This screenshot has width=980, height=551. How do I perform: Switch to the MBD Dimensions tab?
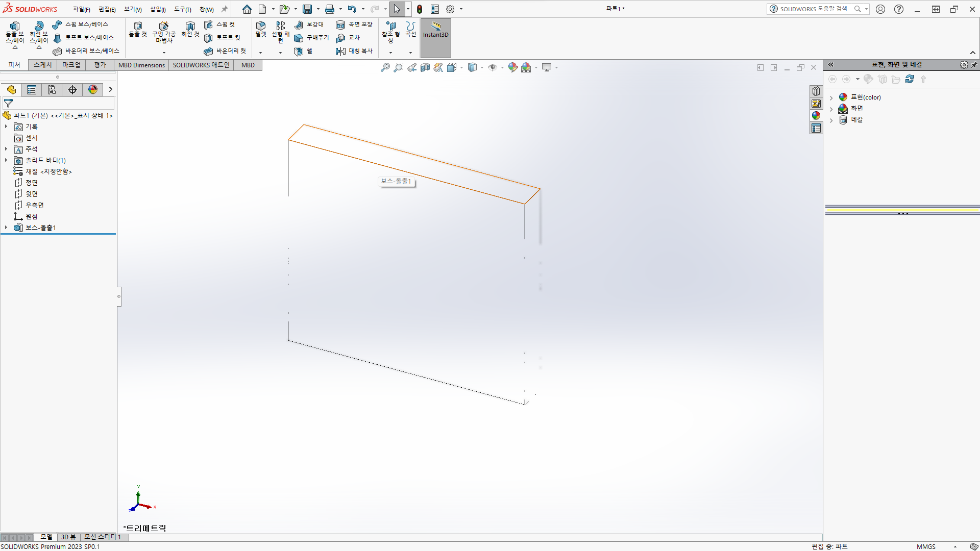pos(141,65)
